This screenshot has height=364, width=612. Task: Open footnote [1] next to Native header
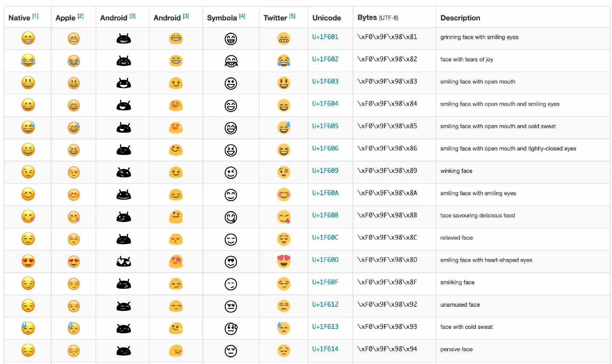(35, 16)
